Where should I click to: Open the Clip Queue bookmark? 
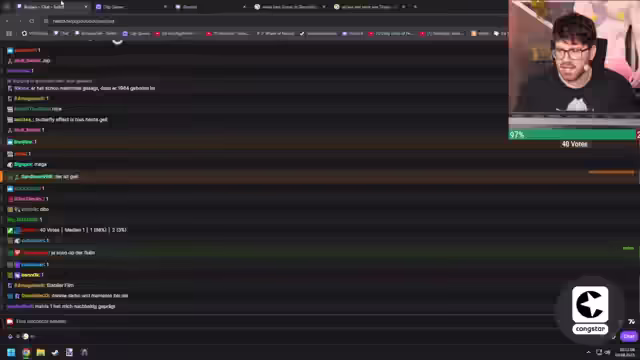click(x=136, y=33)
